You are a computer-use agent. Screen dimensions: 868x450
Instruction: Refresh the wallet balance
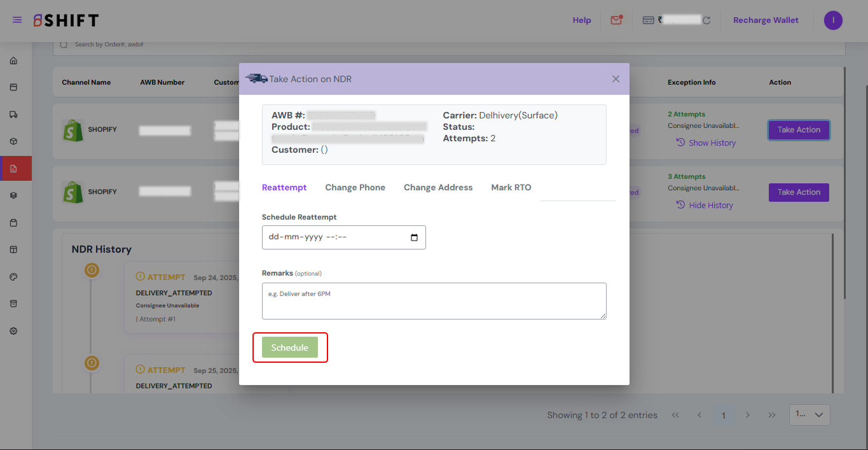pos(706,20)
